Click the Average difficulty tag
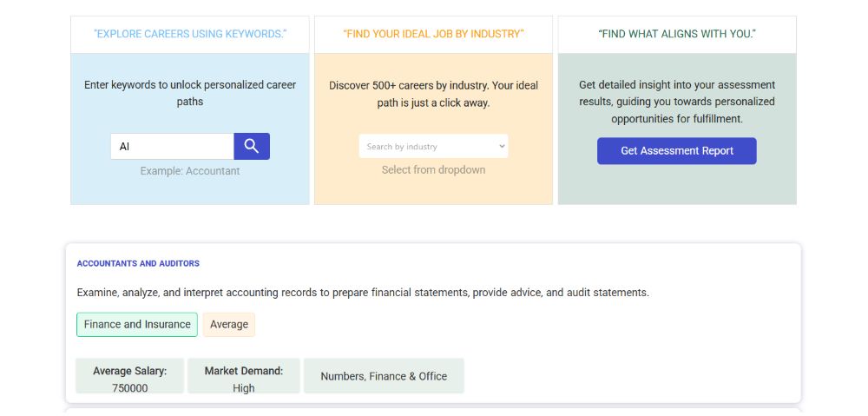The image size is (868, 416). tap(229, 325)
